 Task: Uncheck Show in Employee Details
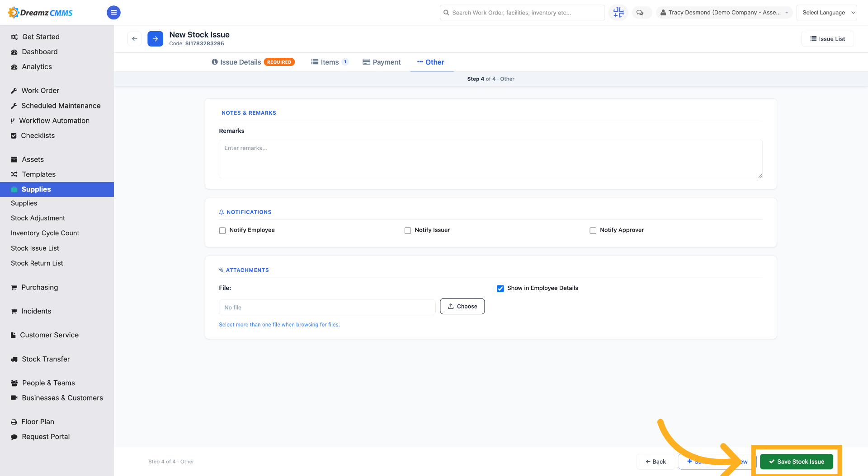(x=500, y=289)
